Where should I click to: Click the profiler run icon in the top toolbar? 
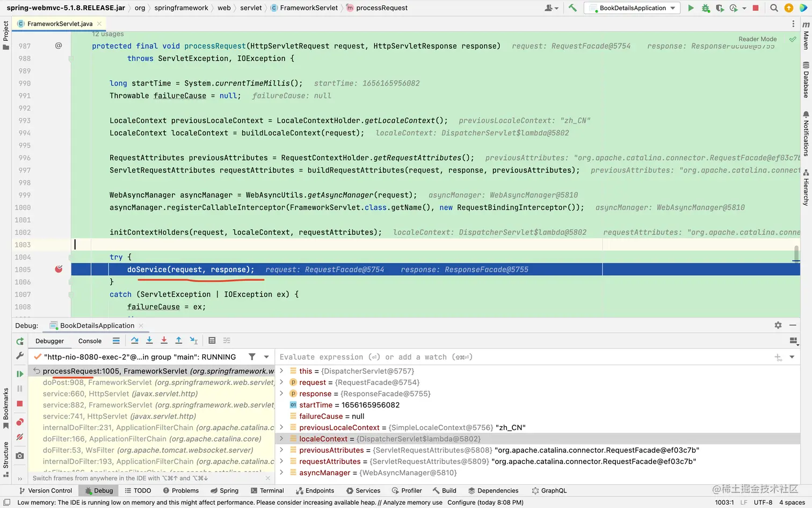734,8
